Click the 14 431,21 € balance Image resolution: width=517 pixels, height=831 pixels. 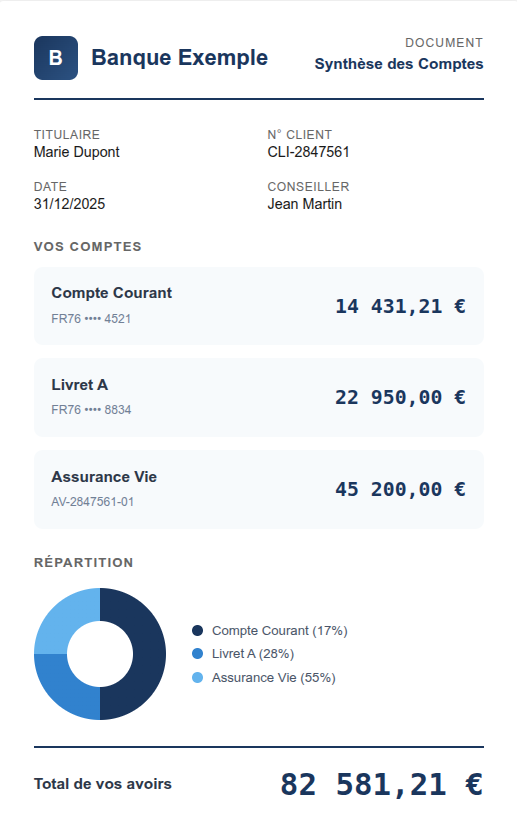400,306
